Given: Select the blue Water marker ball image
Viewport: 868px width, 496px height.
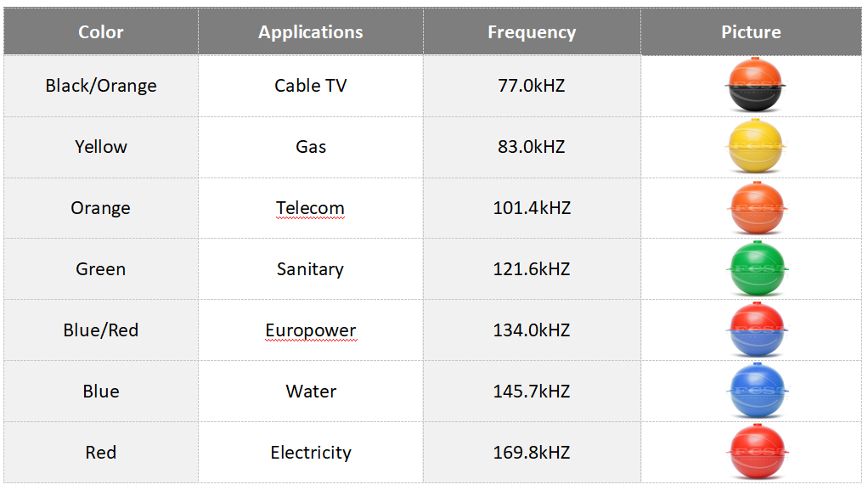Looking at the screenshot, I should coord(757,391).
